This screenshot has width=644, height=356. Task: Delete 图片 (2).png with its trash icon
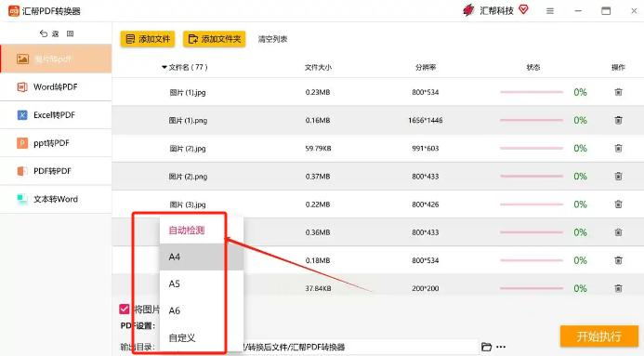[618, 177]
